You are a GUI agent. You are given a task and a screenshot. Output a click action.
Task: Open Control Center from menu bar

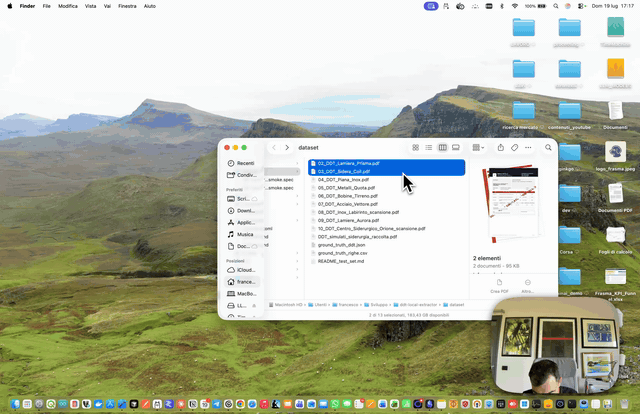click(581, 6)
